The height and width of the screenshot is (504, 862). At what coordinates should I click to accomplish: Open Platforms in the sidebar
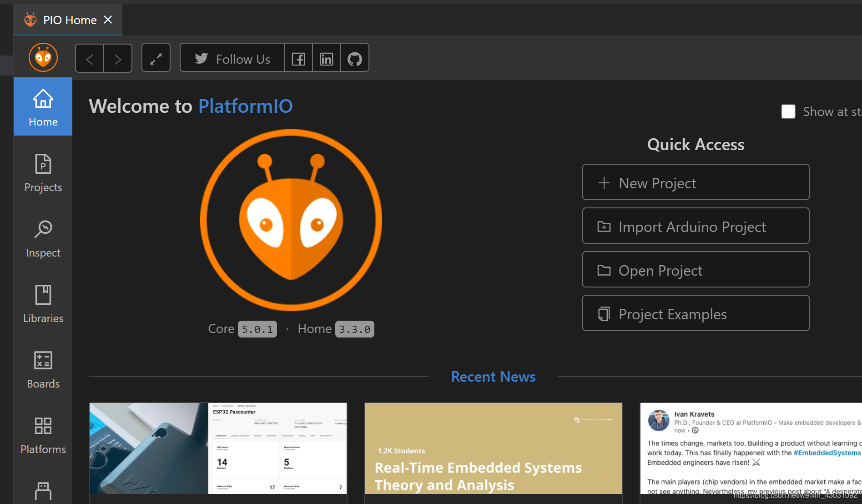(43, 435)
